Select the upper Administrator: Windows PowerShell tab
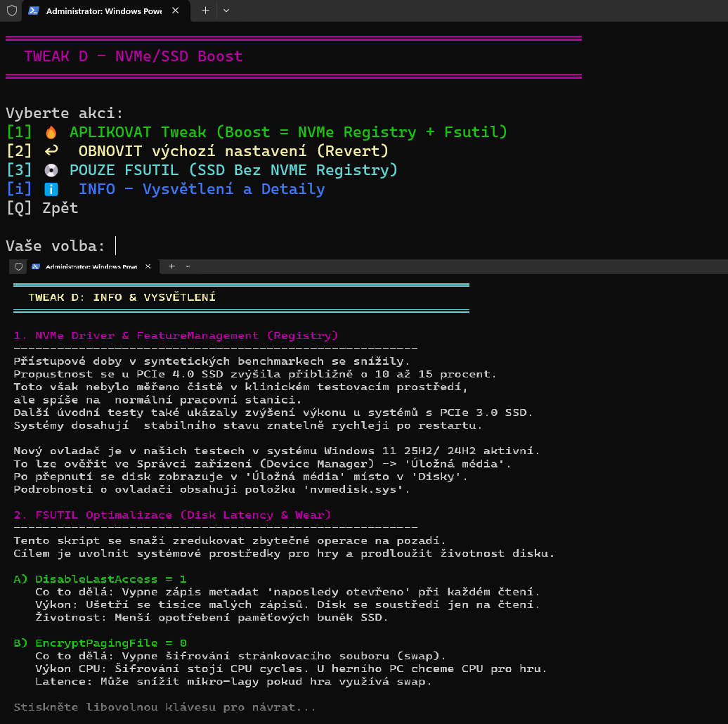Screen dimensions: 728x724 pyautogui.click(x=103, y=11)
